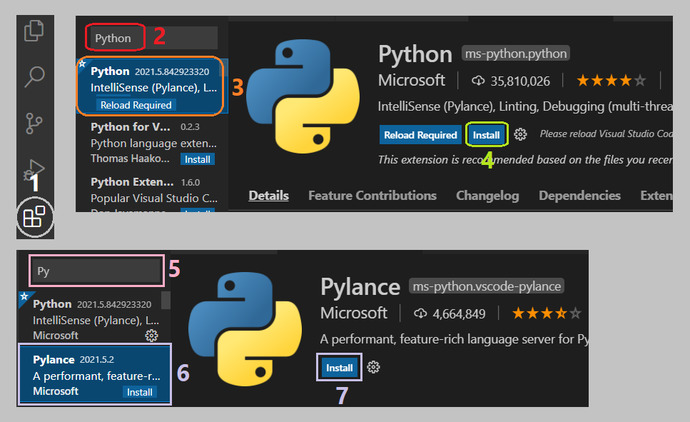Click the Install button in Pylance details
The height and width of the screenshot is (422, 690).
[x=339, y=367]
